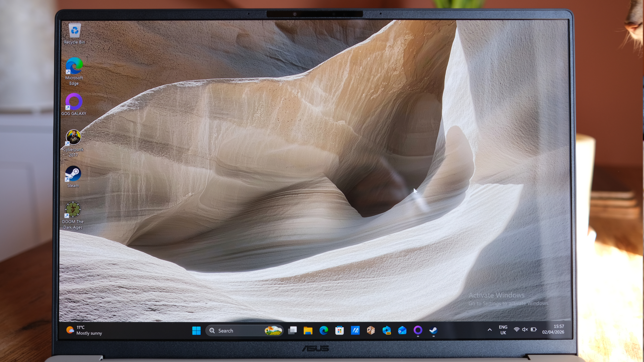Open the Start menu
The image size is (644, 362).
pos(196,330)
